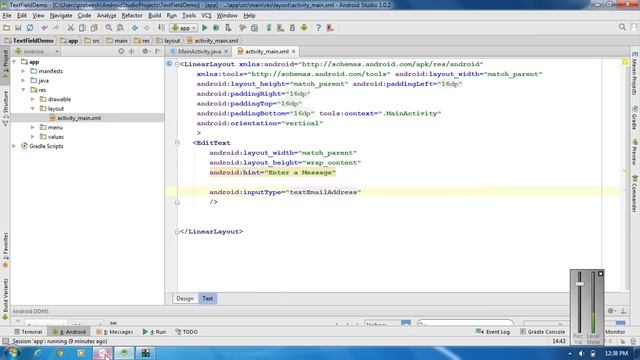Screen dimensions: 640x360
Task: Open the Android project view dropdown
Action: tap(37, 51)
